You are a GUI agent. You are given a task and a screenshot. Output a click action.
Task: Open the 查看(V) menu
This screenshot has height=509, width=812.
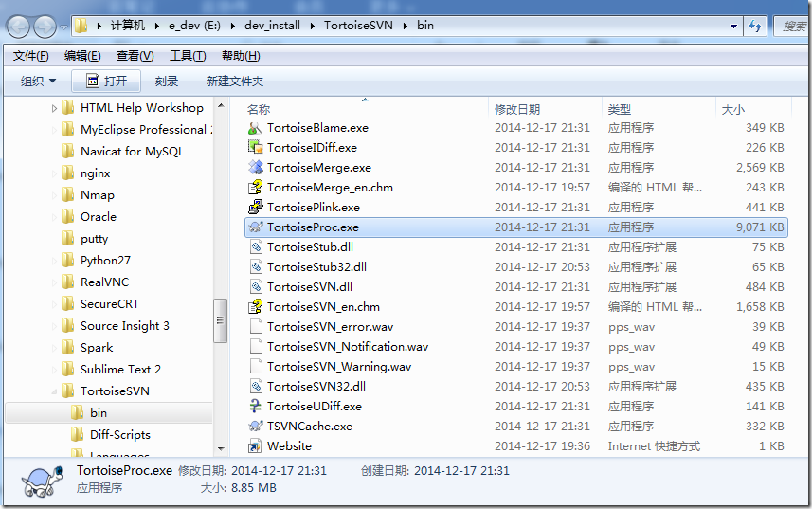135,56
